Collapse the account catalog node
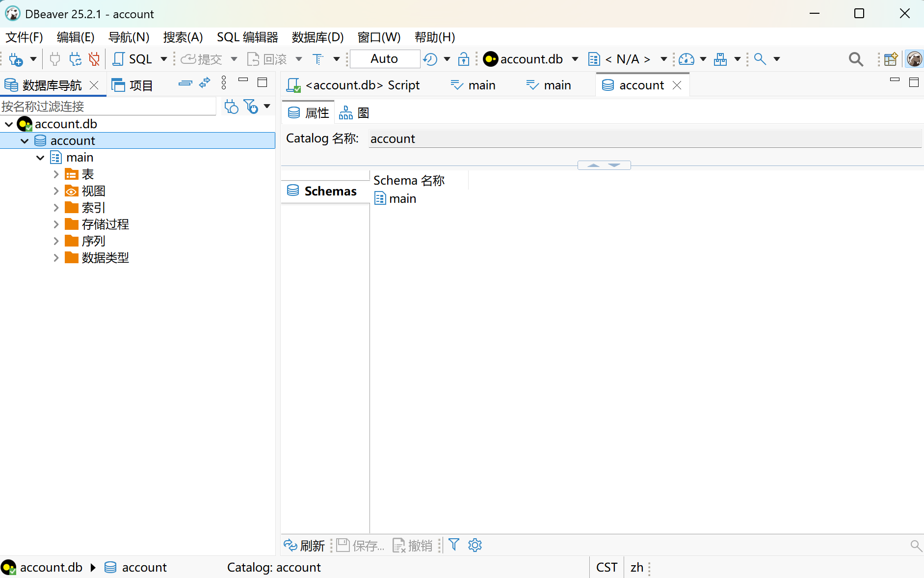 [x=25, y=141]
